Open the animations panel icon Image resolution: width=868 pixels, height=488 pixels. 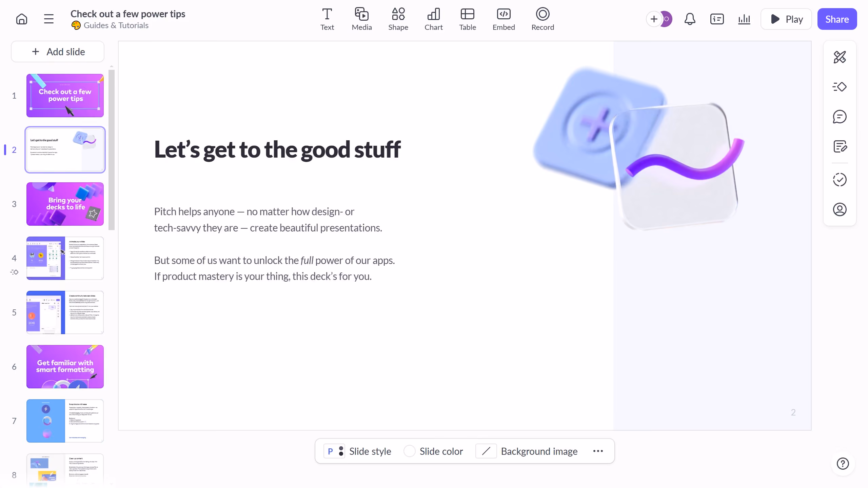(x=840, y=87)
